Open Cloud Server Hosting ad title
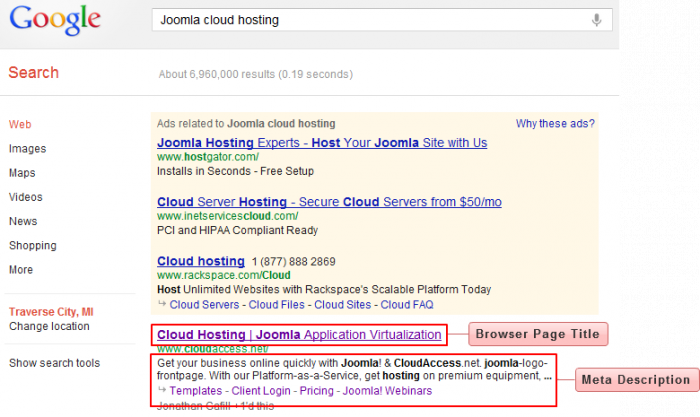Image resolution: width=700 pixels, height=417 pixels. pos(329,202)
